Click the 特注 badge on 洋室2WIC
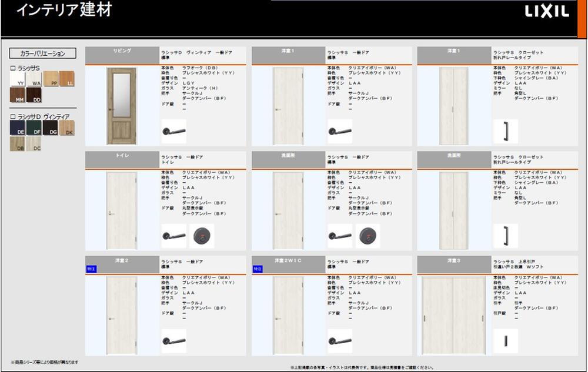 pyautogui.click(x=258, y=269)
